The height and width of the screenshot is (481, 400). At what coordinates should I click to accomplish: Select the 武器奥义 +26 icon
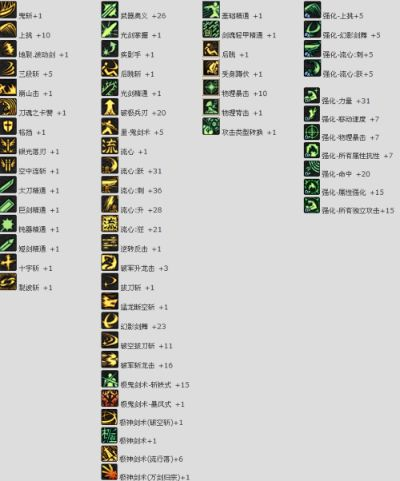click(110, 10)
